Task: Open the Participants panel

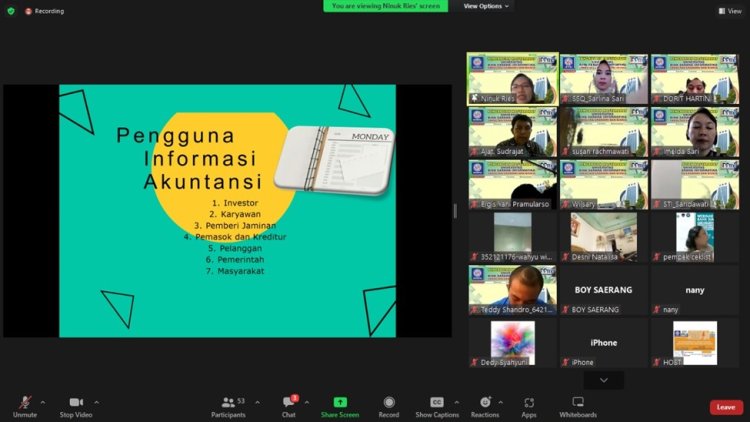Action: tap(229, 407)
